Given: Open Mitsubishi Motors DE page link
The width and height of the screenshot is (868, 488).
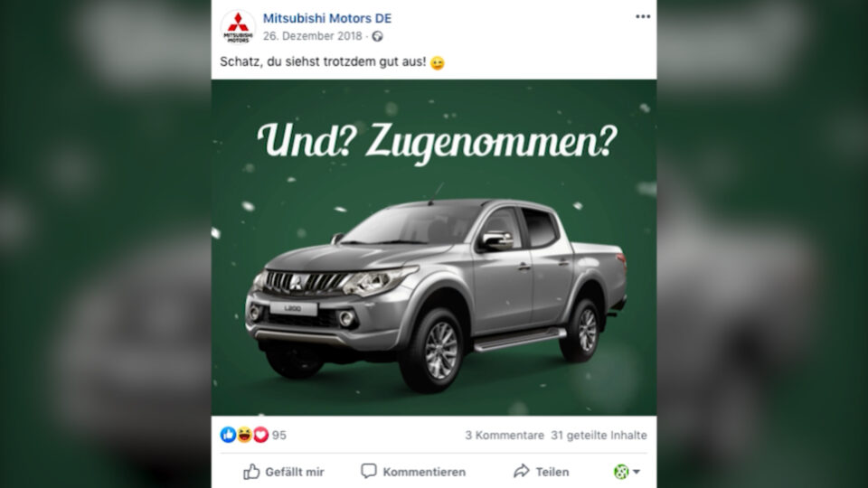Looking at the screenshot, I should 327,18.
